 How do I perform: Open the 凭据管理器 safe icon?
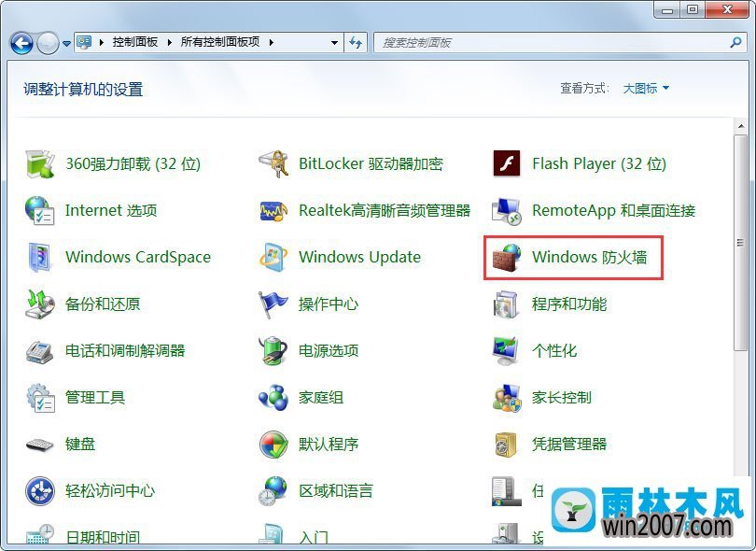coord(505,445)
